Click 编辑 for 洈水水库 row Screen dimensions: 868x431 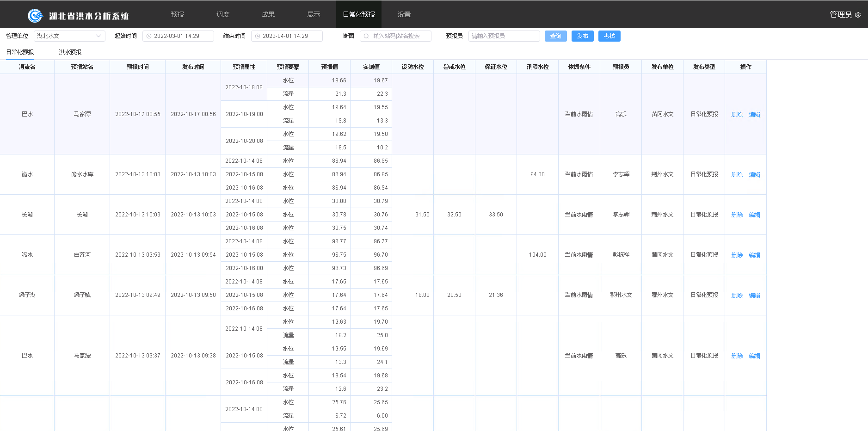[755, 175]
